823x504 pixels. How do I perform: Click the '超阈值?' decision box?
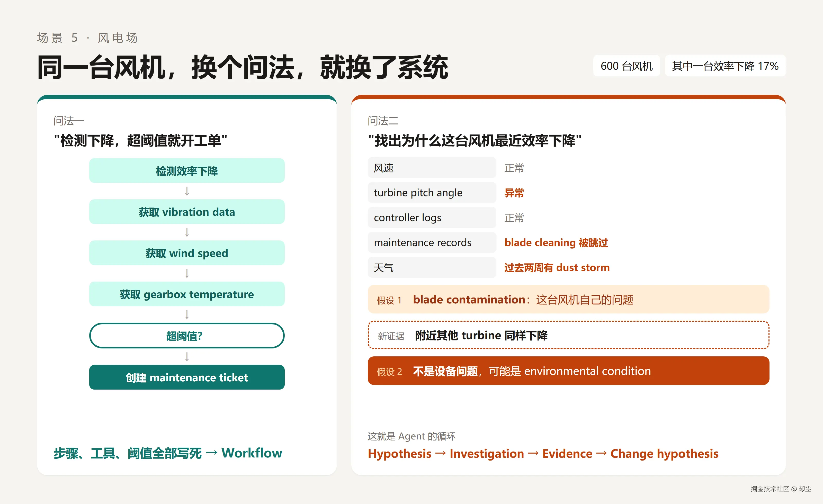tap(187, 336)
